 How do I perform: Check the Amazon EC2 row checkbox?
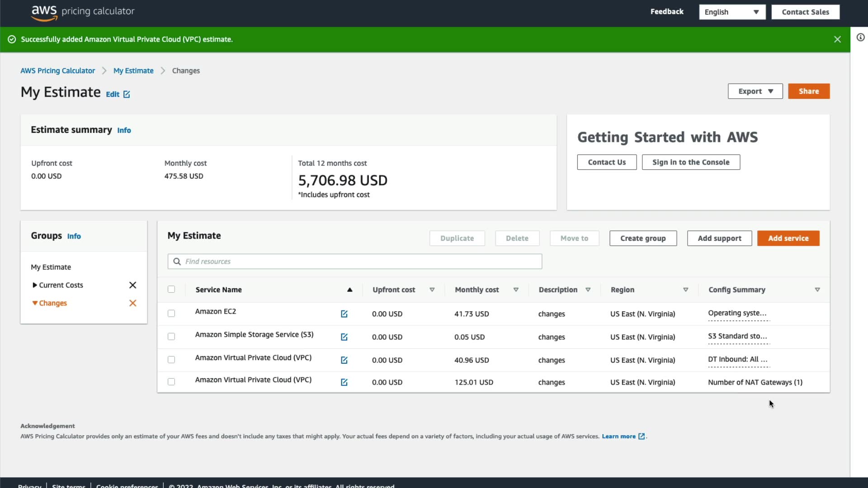171,314
